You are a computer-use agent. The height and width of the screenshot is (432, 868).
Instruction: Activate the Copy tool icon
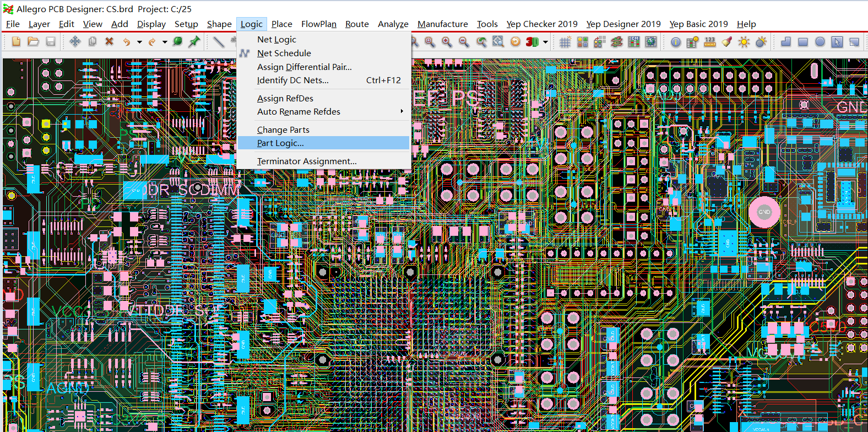pos(92,42)
